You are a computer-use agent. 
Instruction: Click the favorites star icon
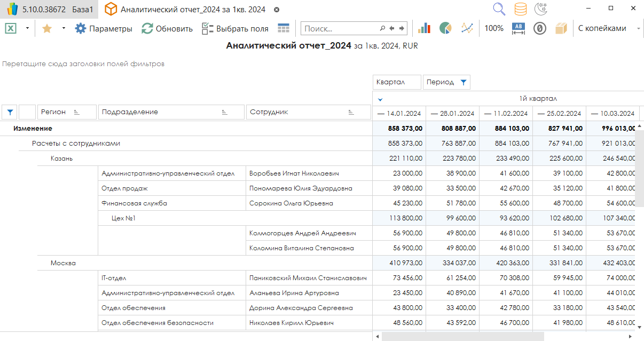pyautogui.click(x=46, y=29)
